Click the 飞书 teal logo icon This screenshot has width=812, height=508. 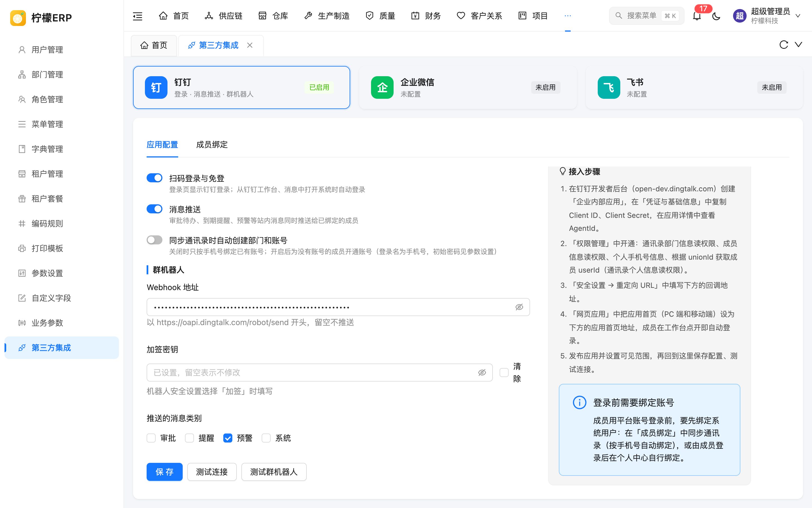pyautogui.click(x=609, y=87)
